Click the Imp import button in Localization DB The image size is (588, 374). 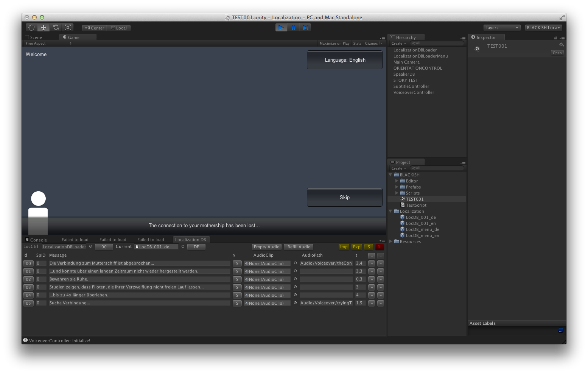tap(344, 247)
